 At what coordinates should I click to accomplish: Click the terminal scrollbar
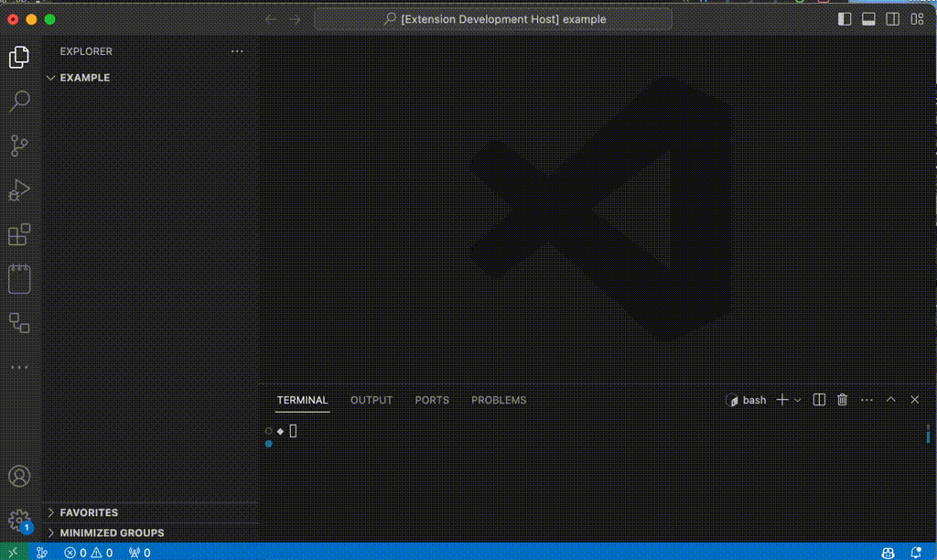tap(928, 434)
